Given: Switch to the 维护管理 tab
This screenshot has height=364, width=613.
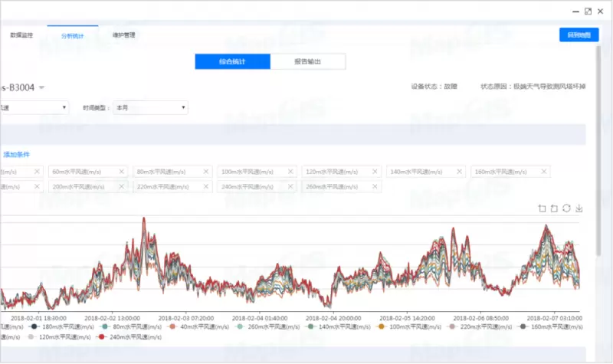Looking at the screenshot, I should point(123,35).
